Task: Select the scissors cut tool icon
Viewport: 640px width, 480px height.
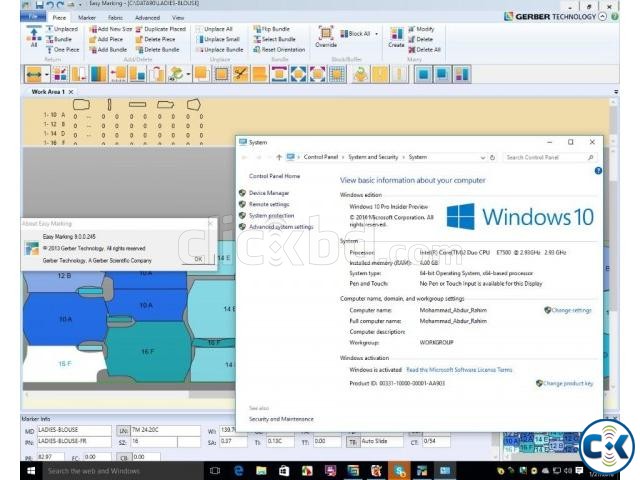Action: coord(240,74)
